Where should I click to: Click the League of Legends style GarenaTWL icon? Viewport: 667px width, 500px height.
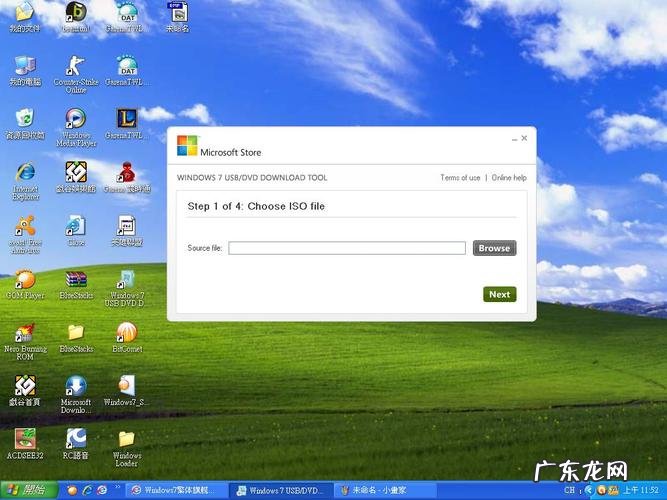click(x=126, y=120)
